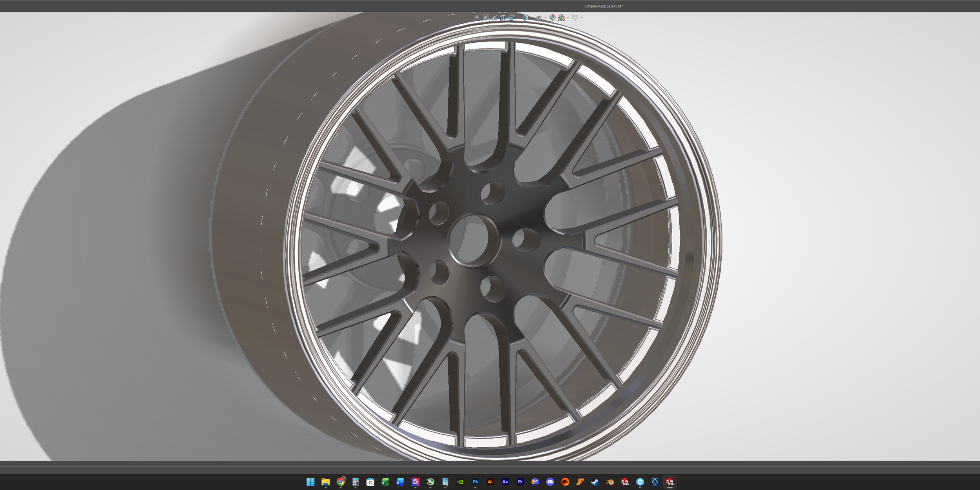Switch to Photoshop in the taskbar
This screenshot has height=490, width=980.
[x=475, y=482]
